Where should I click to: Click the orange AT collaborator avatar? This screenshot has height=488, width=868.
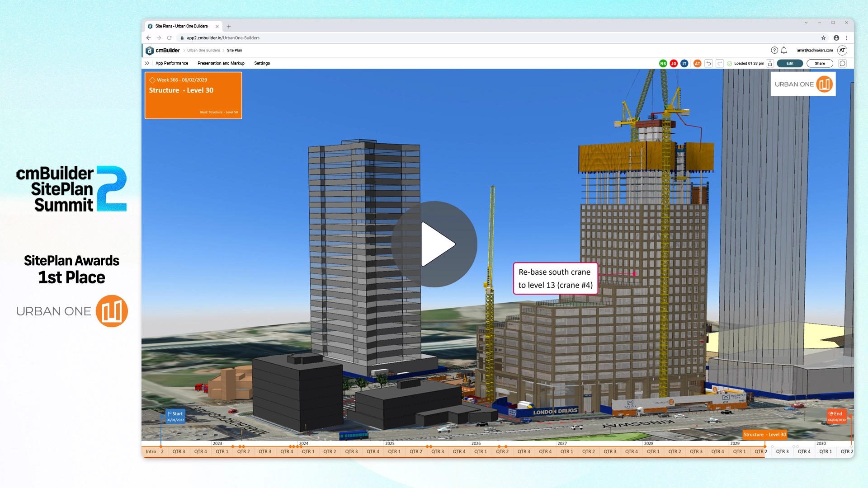[x=698, y=63]
